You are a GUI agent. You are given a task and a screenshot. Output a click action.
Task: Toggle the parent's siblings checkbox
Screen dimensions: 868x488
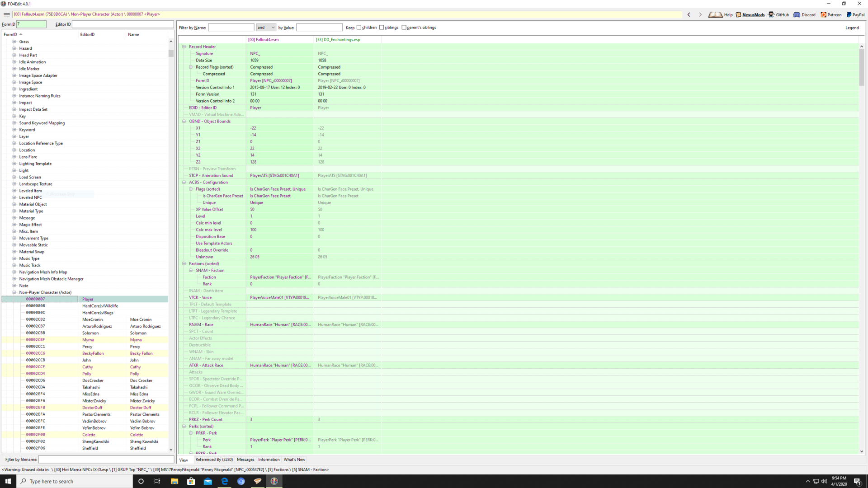coord(404,28)
